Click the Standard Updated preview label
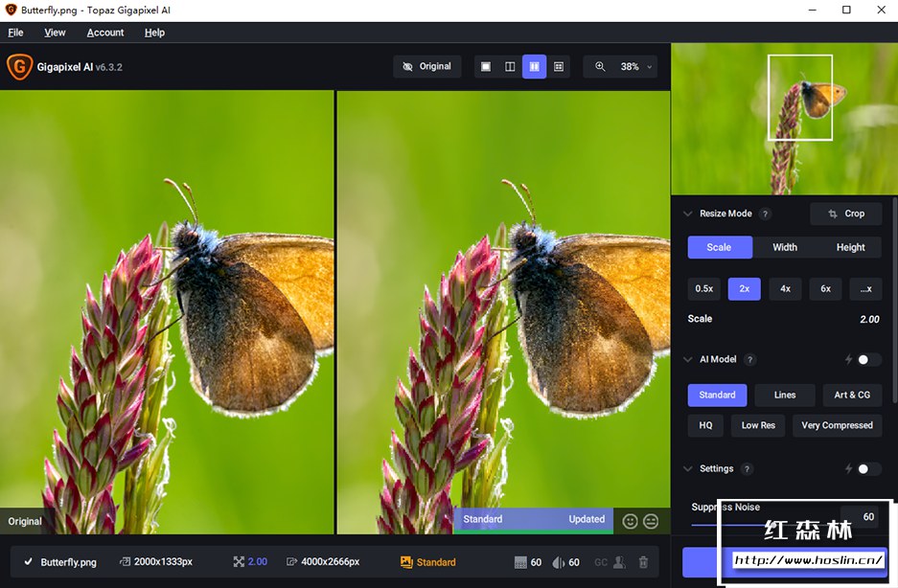This screenshot has width=898, height=588. coord(534,519)
